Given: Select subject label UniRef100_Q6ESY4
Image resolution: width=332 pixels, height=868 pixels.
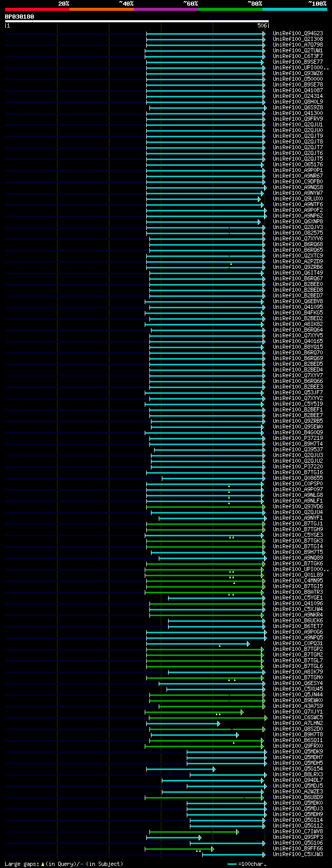Looking at the screenshot, I should click(298, 684).
